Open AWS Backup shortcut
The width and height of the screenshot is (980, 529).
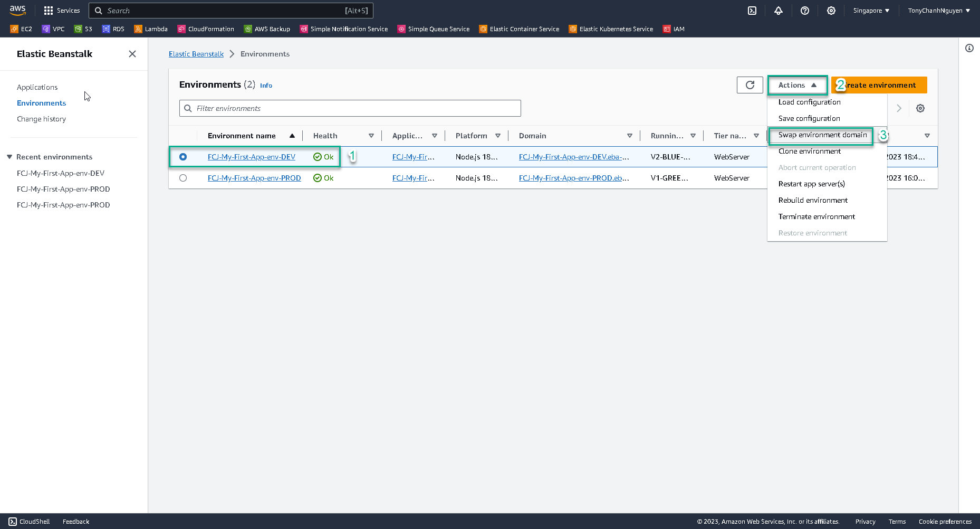click(x=267, y=29)
